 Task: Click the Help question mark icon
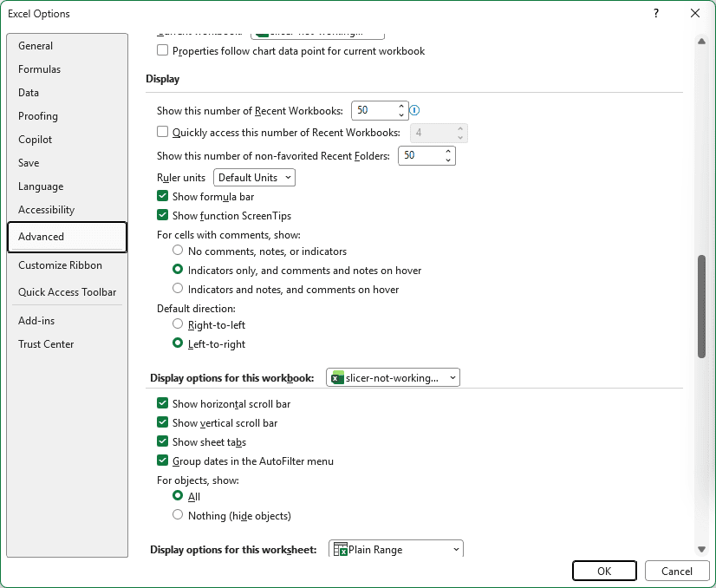pos(655,13)
